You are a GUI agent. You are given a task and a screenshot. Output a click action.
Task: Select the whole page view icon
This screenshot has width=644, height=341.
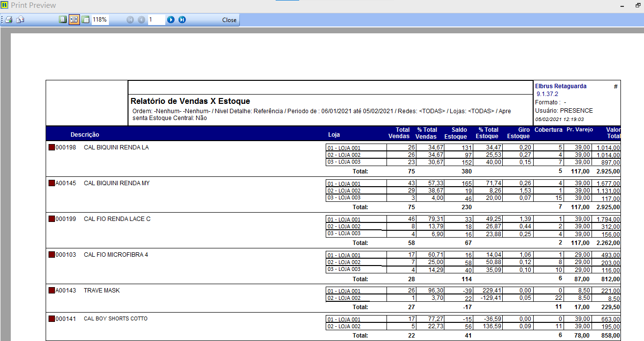coord(63,20)
